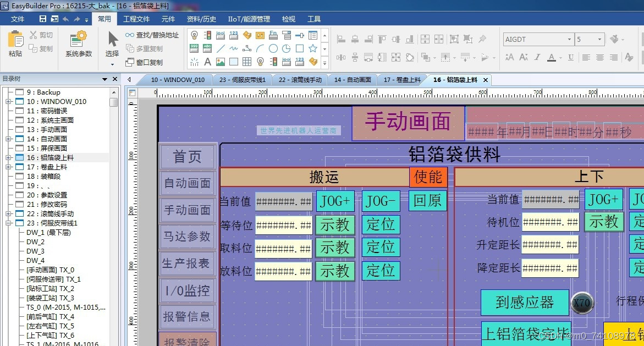Choose the Ellipse drawing tool

point(273,48)
